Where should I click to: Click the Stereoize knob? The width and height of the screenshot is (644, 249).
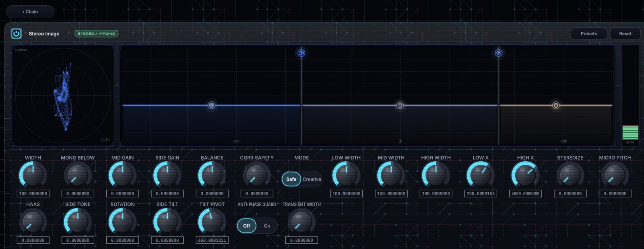(x=570, y=175)
